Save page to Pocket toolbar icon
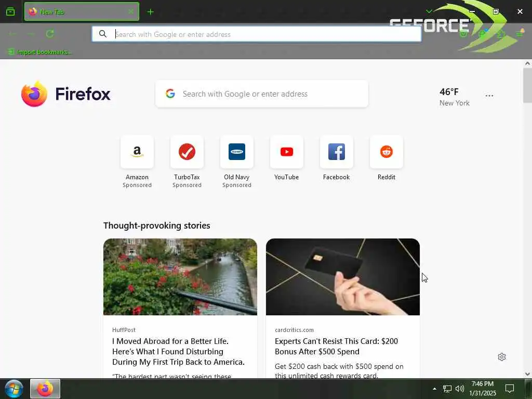 (463, 34)
